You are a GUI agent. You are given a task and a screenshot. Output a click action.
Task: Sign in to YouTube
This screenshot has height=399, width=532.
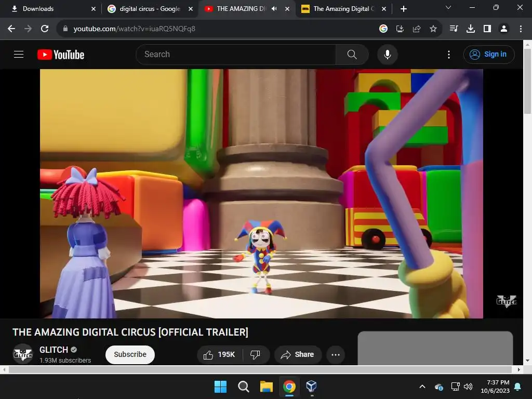pyautogui.click(x=488, y=54)
